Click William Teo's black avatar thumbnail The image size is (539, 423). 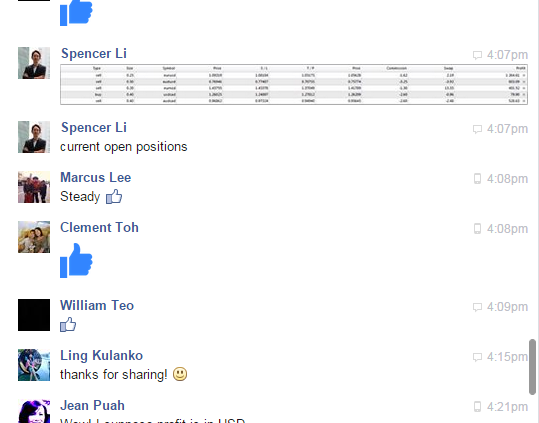tap(34, 315)
